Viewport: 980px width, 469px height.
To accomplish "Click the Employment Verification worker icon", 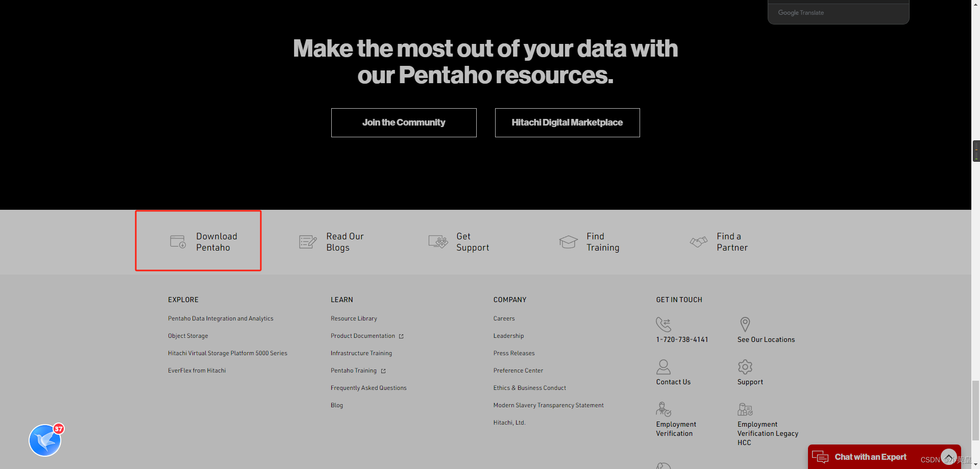I will coord(664,409).
